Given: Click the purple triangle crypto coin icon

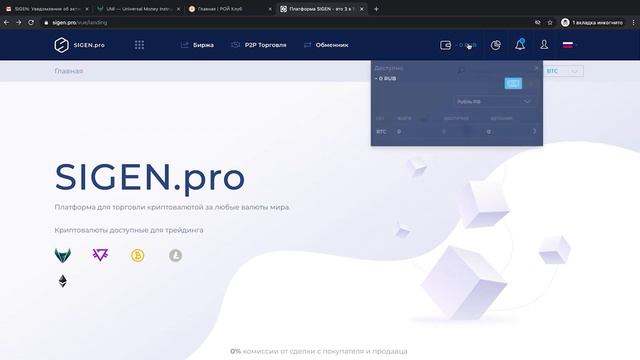Looking at the screenshot, I should tap(100, 255).
